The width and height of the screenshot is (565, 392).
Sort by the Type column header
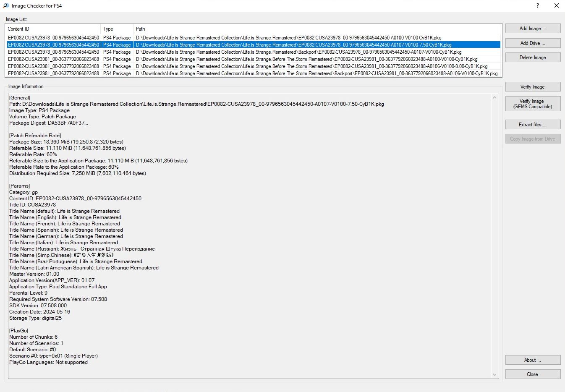(117, 29)
